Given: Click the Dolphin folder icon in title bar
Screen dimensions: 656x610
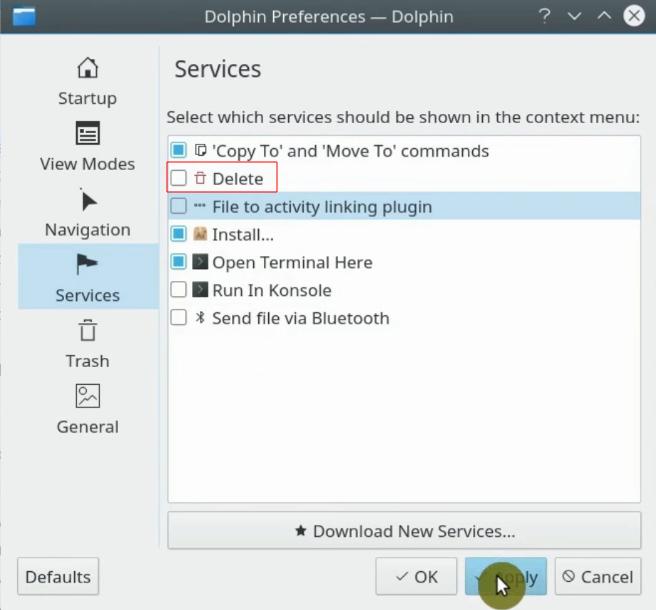Looking at the screenshot, I should tap(24, 17).
